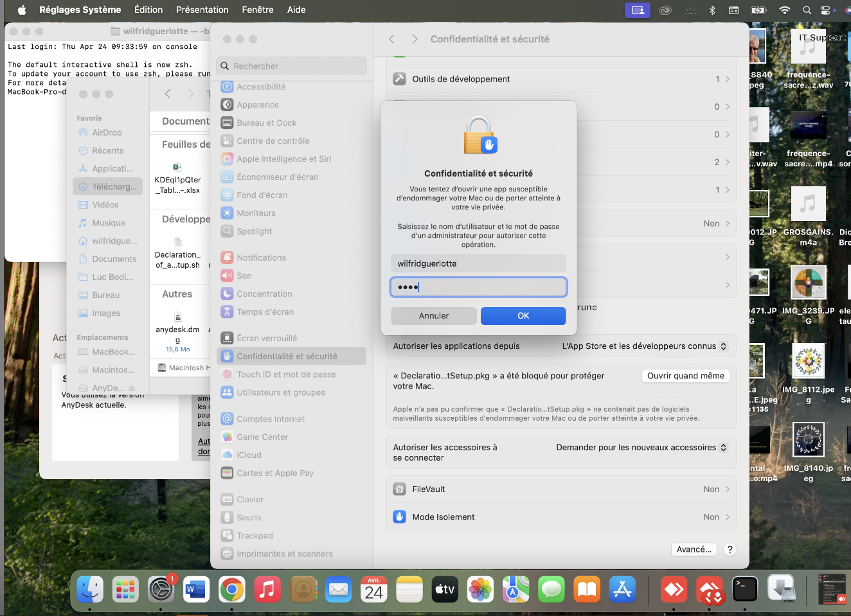Launch Microsoft Word from the Dock

pos(196,589)
